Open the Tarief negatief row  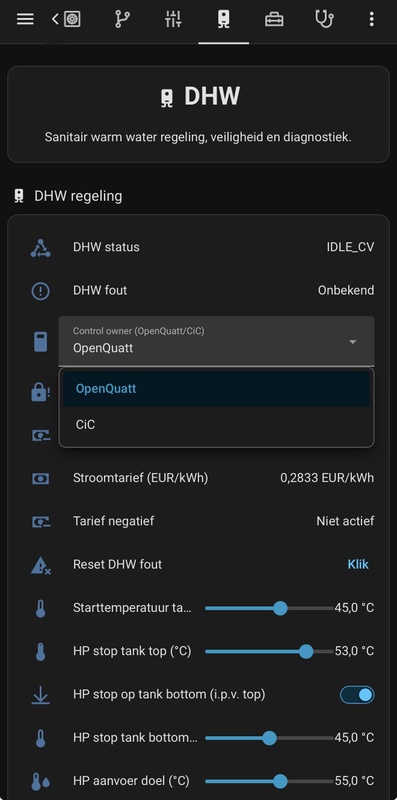point(198,521)
